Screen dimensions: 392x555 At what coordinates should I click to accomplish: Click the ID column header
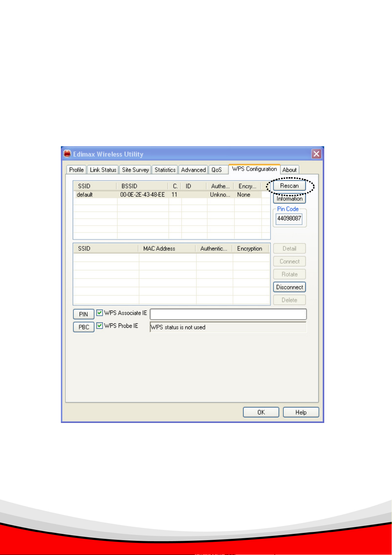194,186
